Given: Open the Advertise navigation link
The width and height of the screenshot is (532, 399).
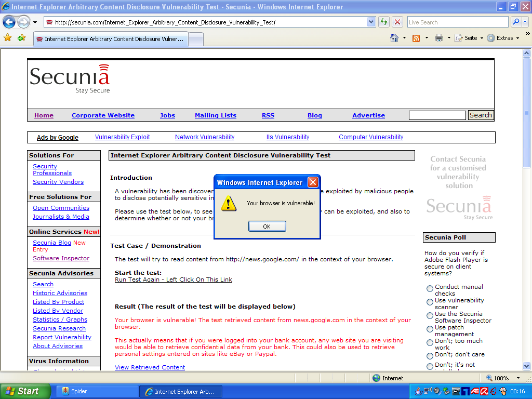Looking at the screenshot, I should coord(368,115).
